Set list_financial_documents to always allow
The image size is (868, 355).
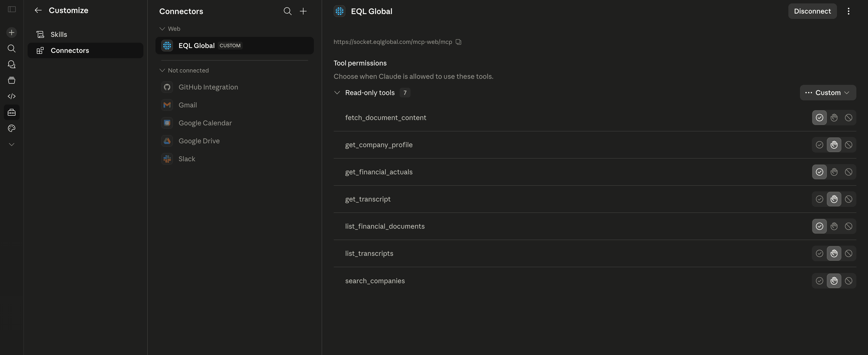tap(820, 226)
